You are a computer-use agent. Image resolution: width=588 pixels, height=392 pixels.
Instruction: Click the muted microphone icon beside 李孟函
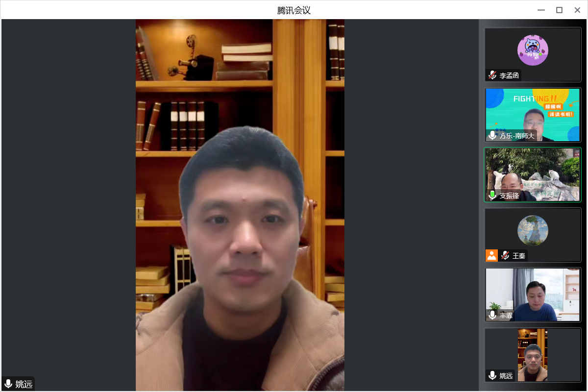[x=492, y=75]
